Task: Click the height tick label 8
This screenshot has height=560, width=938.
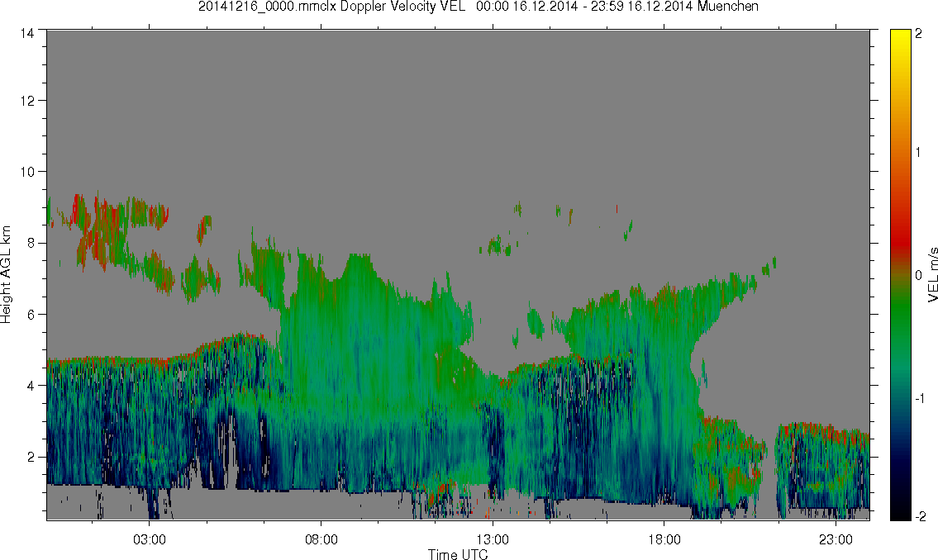Action: (30, 243)
